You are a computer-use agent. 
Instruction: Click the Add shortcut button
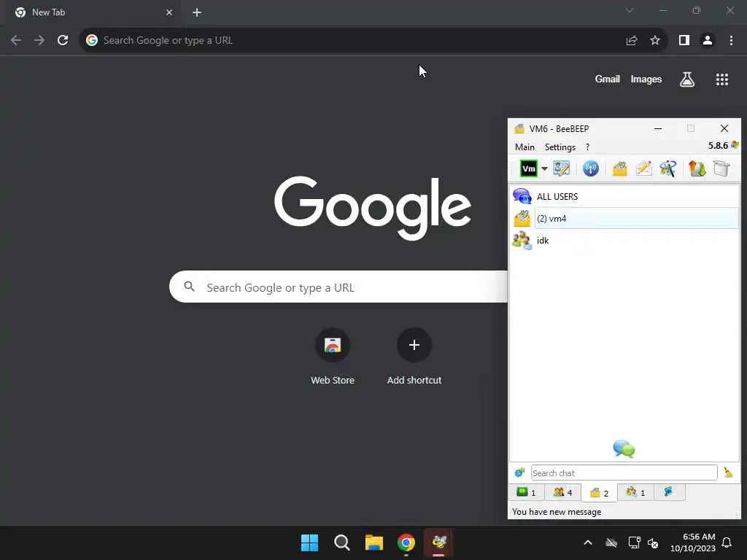pyautogui.click(x=414, y=357)
